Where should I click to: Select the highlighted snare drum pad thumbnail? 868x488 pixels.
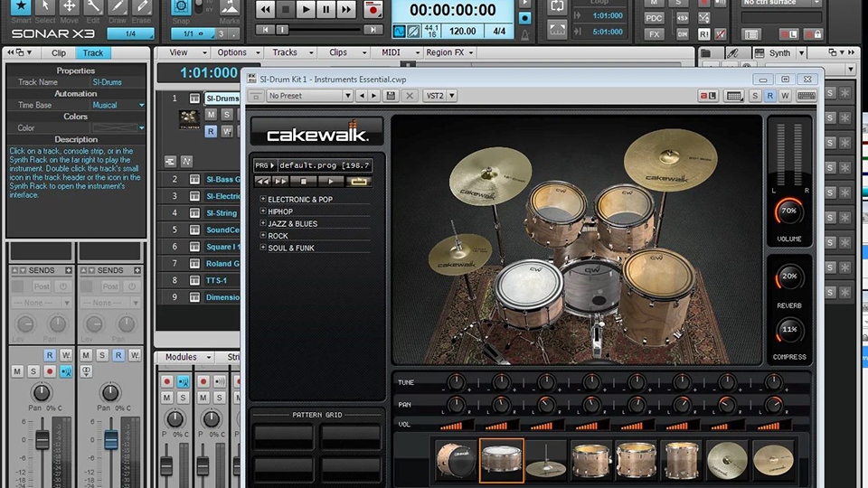point(502,460)
